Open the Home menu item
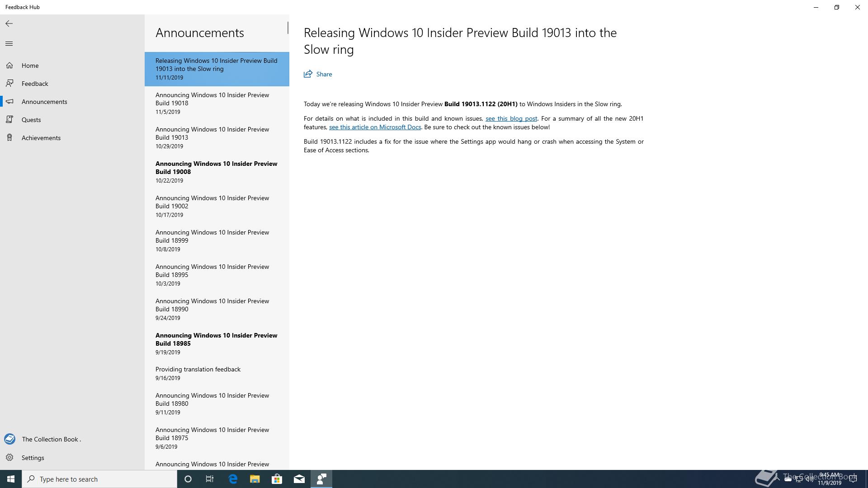The width and height of the screenshot is (868, 488). tap(72, 66)
